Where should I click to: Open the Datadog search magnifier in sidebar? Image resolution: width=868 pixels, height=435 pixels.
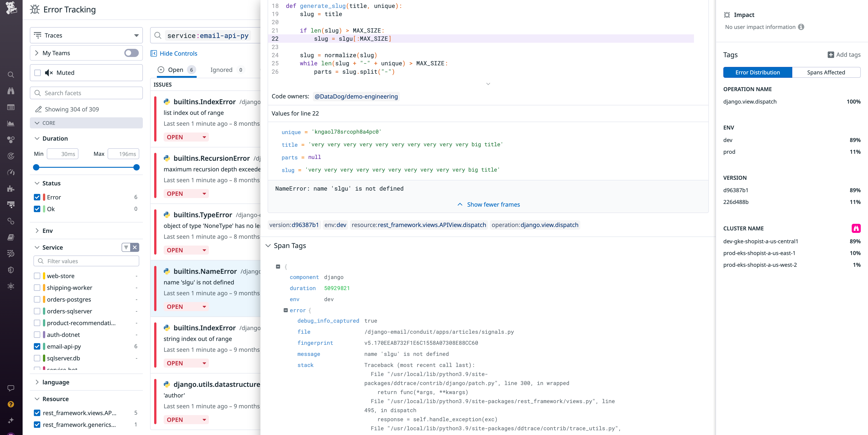click(11, 74)
